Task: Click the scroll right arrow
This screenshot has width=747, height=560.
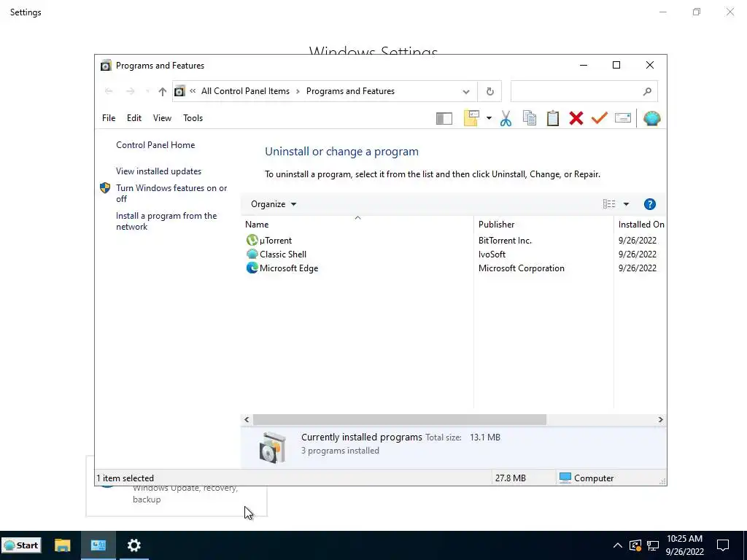Action: coord(660,419)
